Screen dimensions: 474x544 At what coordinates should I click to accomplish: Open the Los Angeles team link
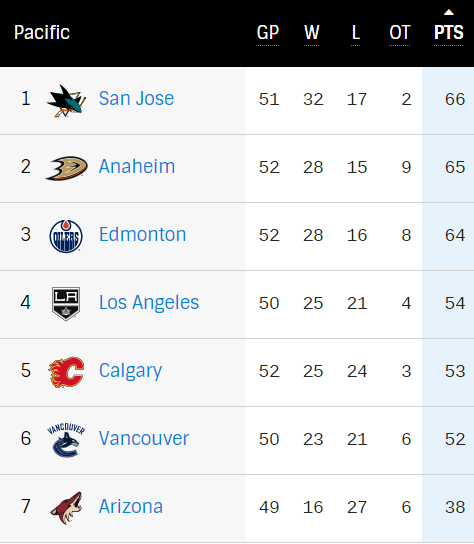point(149,303)
